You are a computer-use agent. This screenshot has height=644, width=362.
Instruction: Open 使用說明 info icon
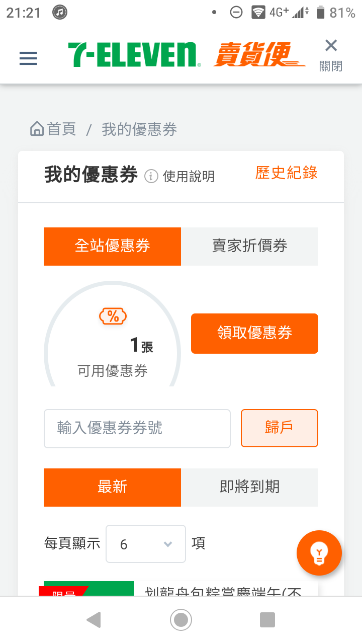pyautogui.click(x=151, y=176)
